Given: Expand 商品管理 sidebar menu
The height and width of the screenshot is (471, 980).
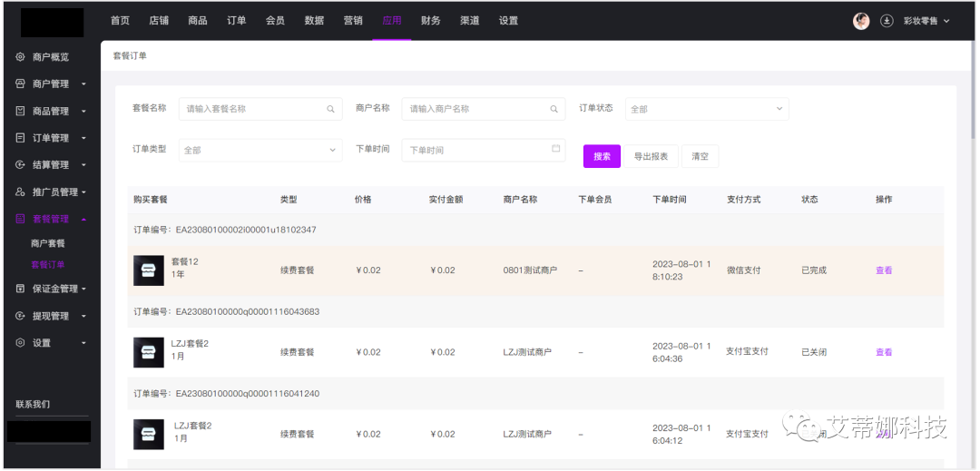Looking at the screenshot, I should [x=83, y=112].
